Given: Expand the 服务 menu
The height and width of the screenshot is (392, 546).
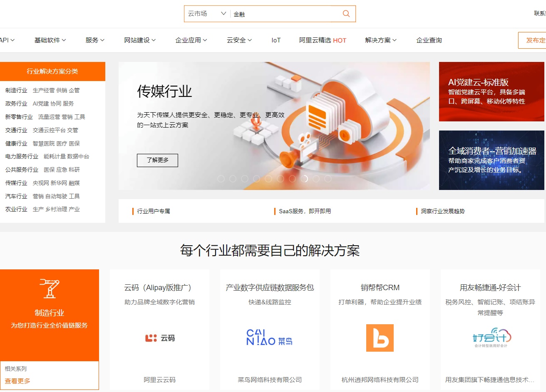Looking at the screenshot, I should (95, 40).
